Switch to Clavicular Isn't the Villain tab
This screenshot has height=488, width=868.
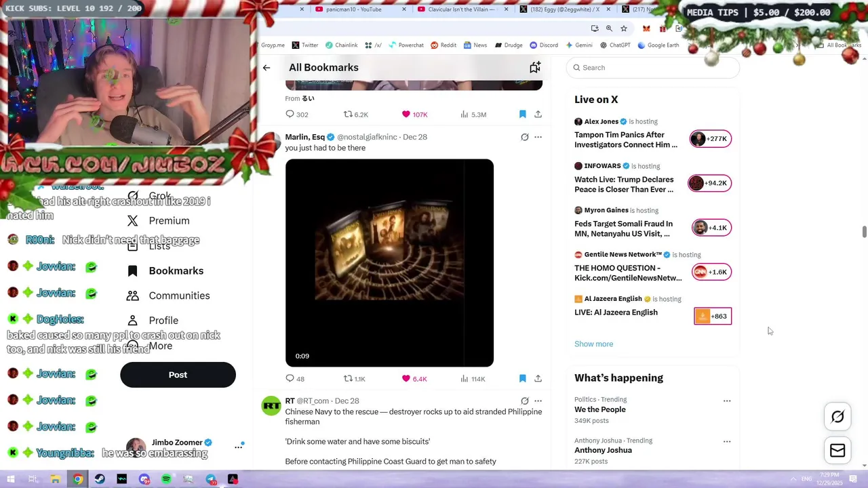tap(461, 9)
